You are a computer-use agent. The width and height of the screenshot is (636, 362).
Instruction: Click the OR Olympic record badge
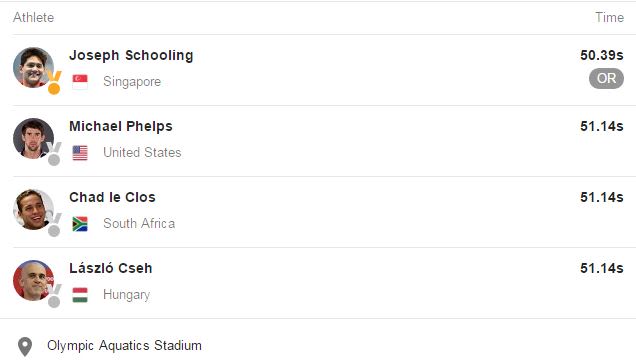(606, 78)
